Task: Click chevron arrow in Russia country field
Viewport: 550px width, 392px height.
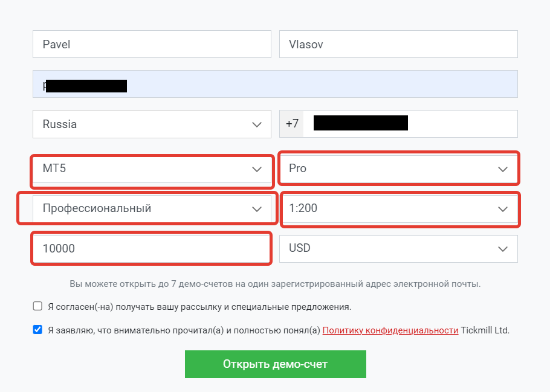Action: (257, 124)
